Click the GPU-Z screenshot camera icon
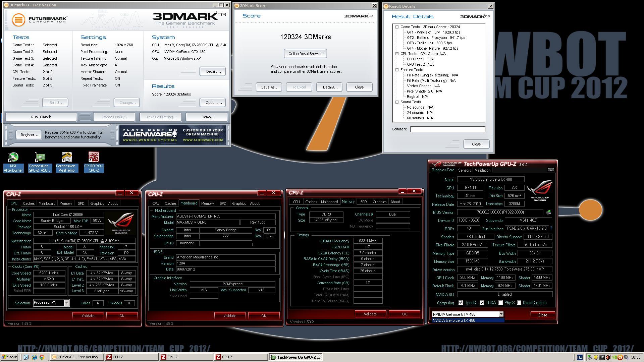This screenshot has height=362, width=644. 551,170
